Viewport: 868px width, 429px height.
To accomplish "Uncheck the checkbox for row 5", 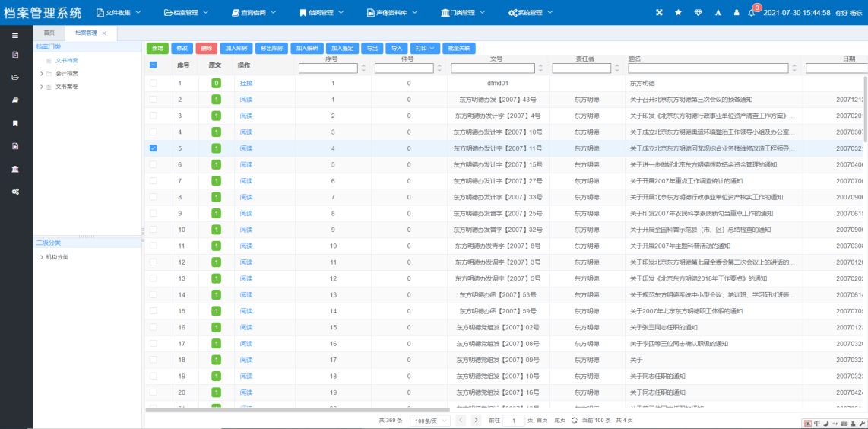I will click(x=154, y=148).
